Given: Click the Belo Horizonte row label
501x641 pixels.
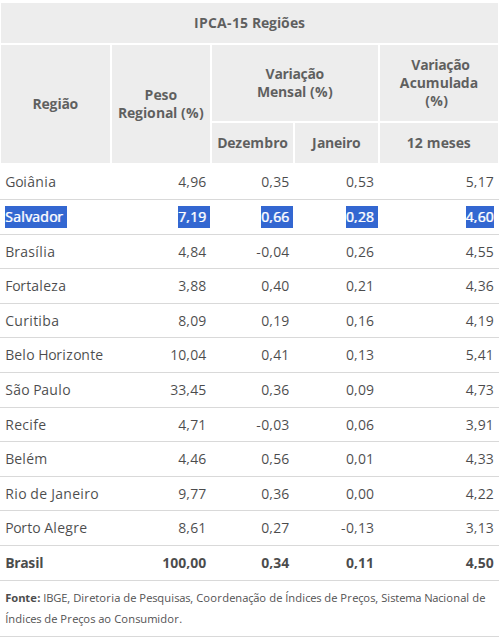Looking at the screenshot, I should [x=54, y=355].
